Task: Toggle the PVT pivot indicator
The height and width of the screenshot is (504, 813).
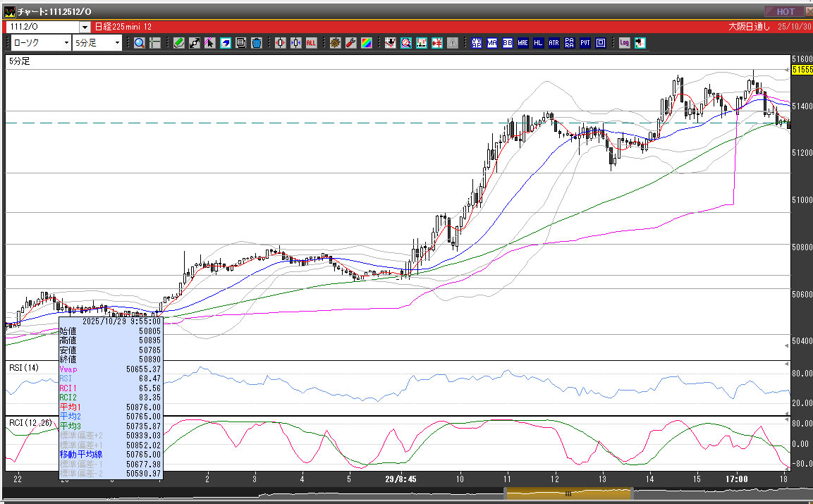Action: click(x=585, y=43)
